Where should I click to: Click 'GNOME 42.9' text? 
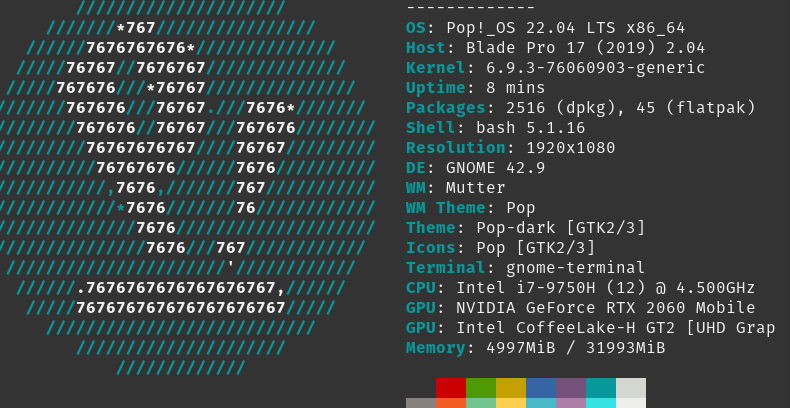pyautogui.click(x=496, y=168)
